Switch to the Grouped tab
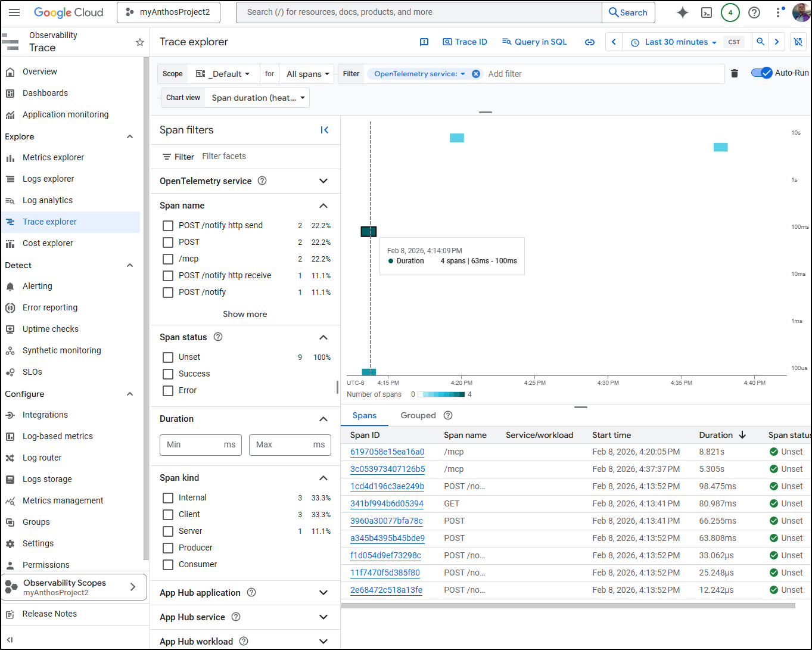Image resolution: width=812 pixels, height=650 pixels. pyautogui.click(x=418, y=416)
